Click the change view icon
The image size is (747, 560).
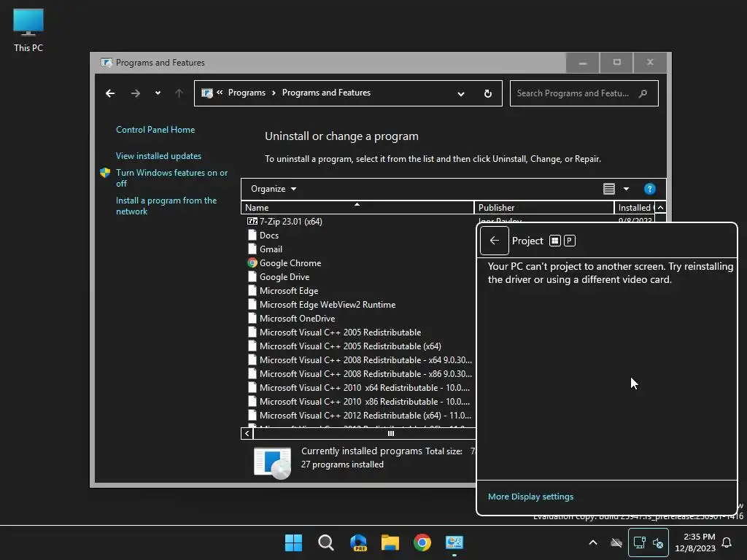click(609, 189)
